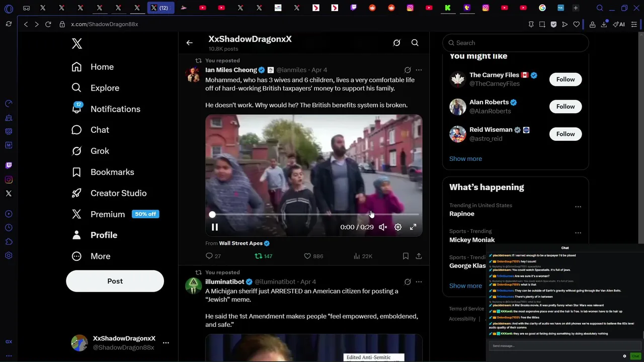Click the X logo in sidebar

pos(76,43)
